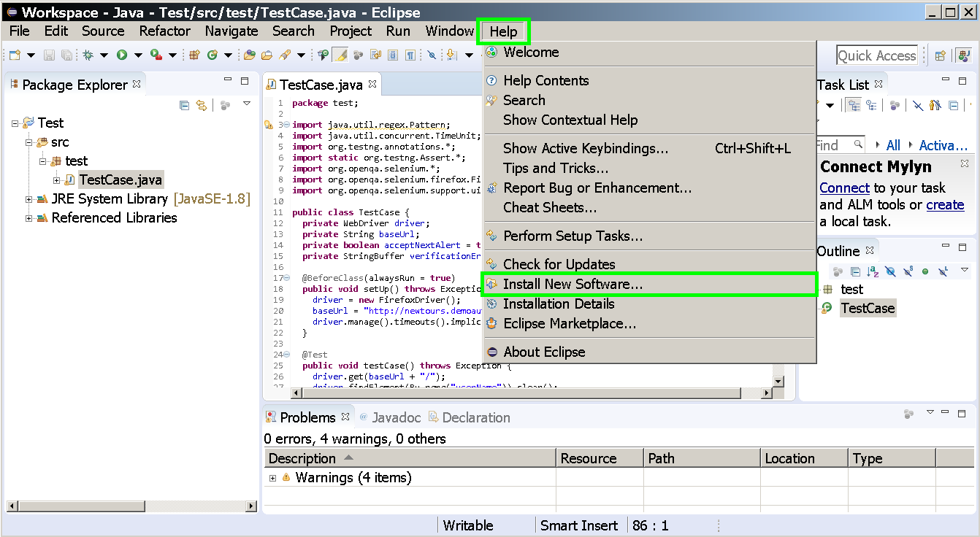Open Help Contents menu entry
The width and height of the screenshot is (980, 537).
[648, 80]
